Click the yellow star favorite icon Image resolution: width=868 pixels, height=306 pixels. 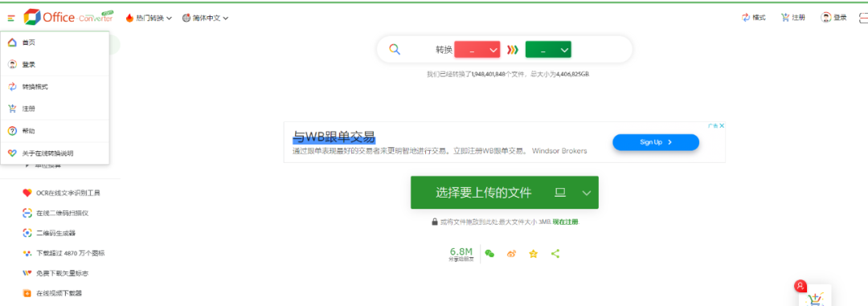click(x=533, y=254)
